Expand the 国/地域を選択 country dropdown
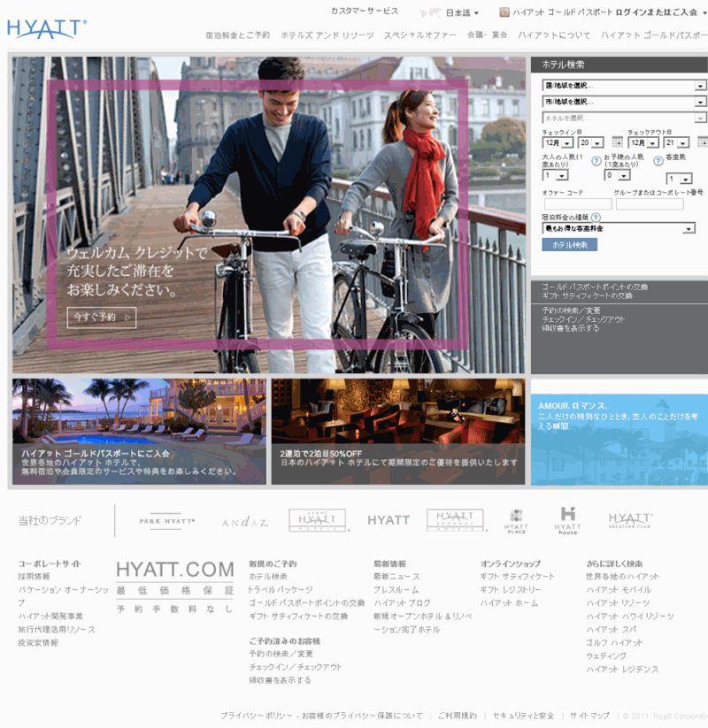 (x=624, y=86)
